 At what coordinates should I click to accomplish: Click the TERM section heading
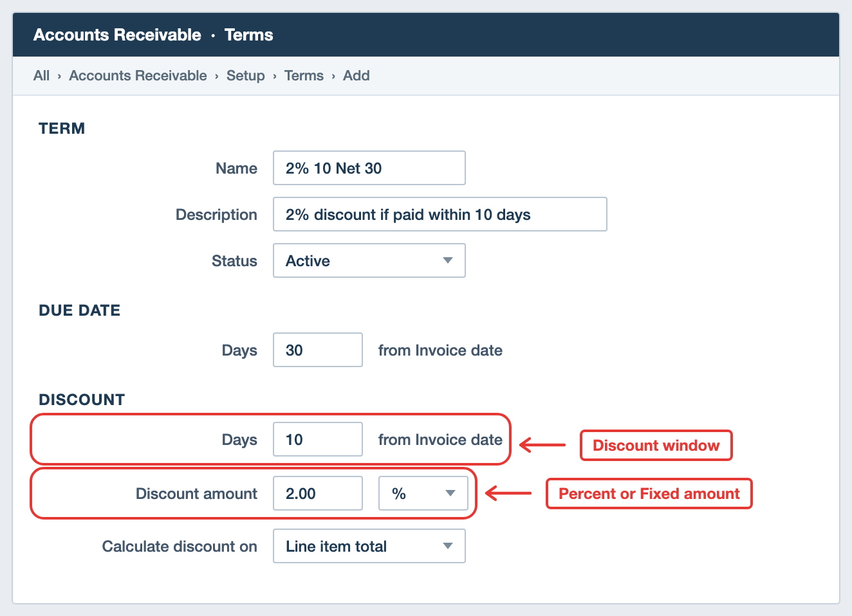point(62,128)
